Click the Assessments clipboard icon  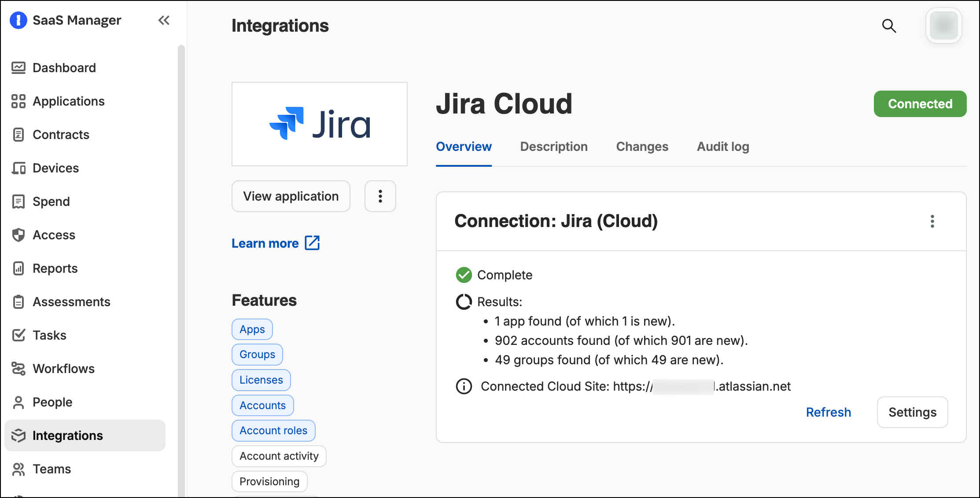(18, 302)
